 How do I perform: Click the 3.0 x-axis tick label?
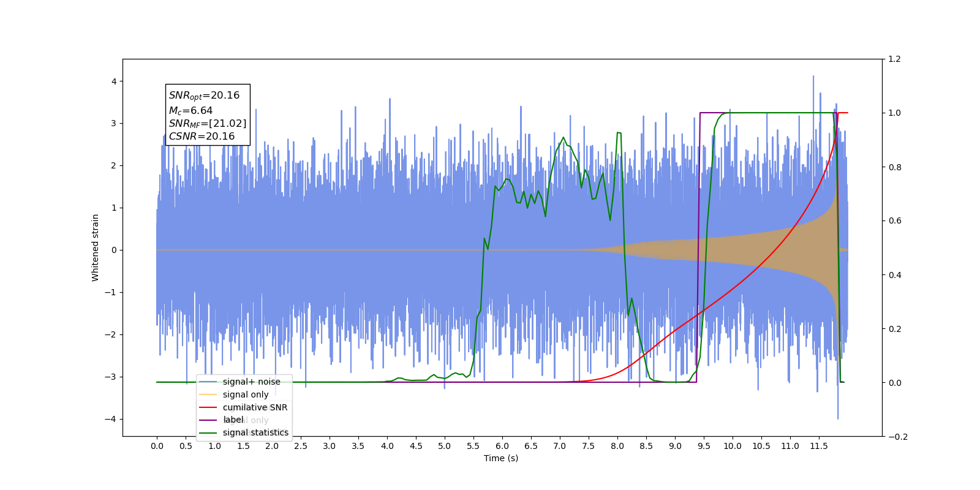[x=330, y=446]
